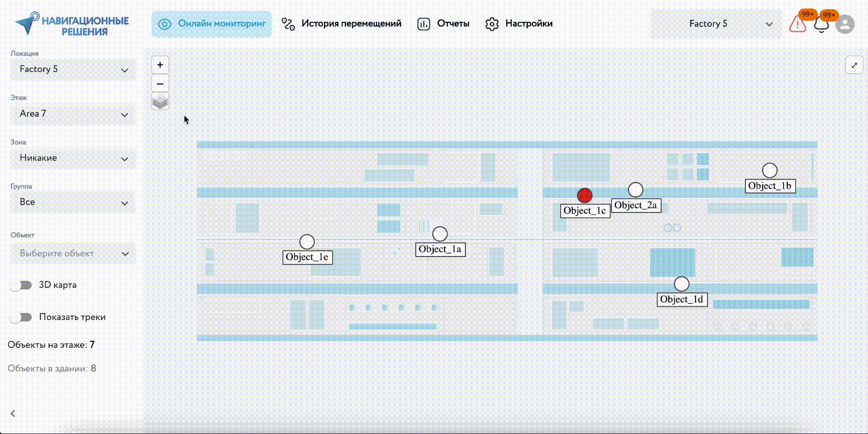
Task: Click the Object_1a label
Action: pos(440,250)
